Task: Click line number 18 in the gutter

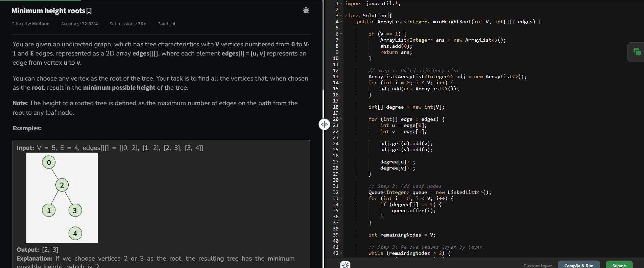Action: click(335, 107)
